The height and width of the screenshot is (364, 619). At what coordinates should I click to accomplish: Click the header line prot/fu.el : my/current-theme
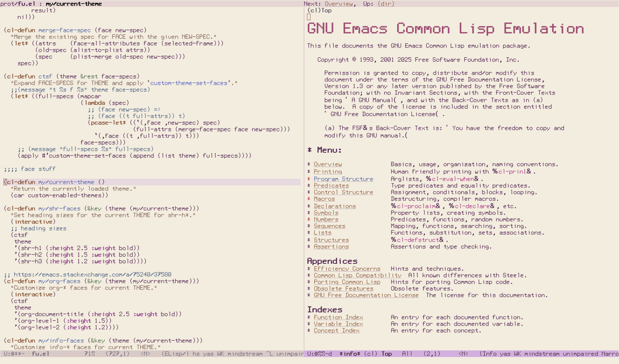click(x=51, y=3)
